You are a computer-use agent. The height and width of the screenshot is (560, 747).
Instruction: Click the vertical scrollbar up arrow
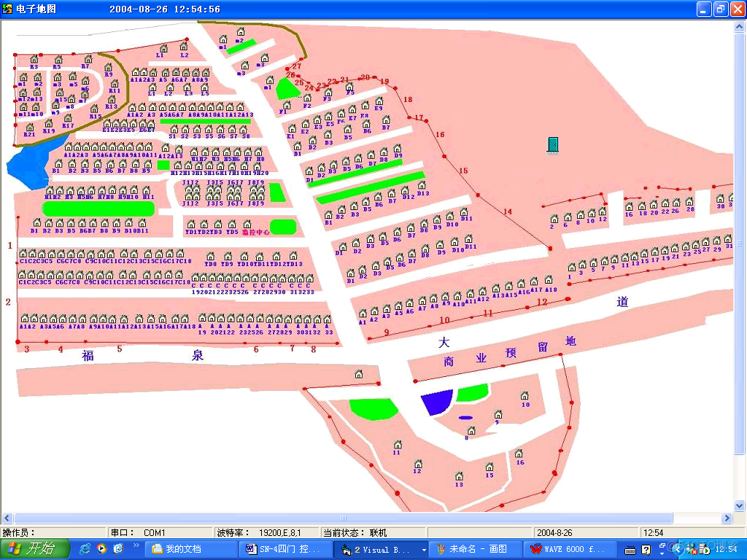740,27
